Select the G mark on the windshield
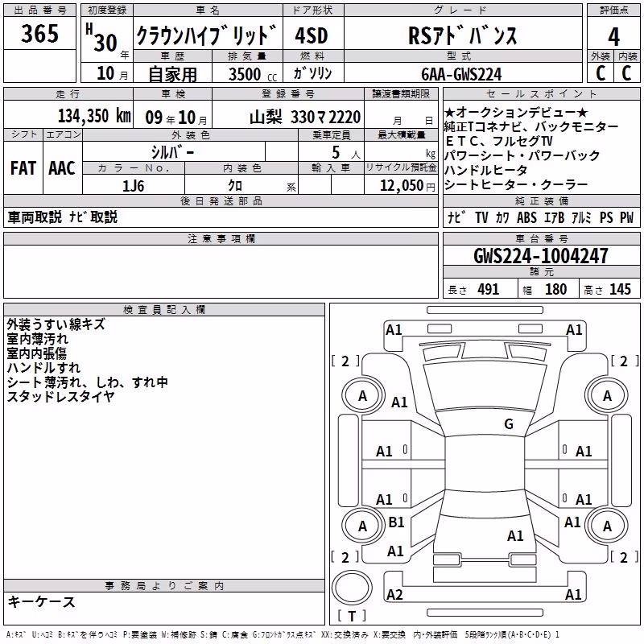644x644 pixels. tap(509, 424)
